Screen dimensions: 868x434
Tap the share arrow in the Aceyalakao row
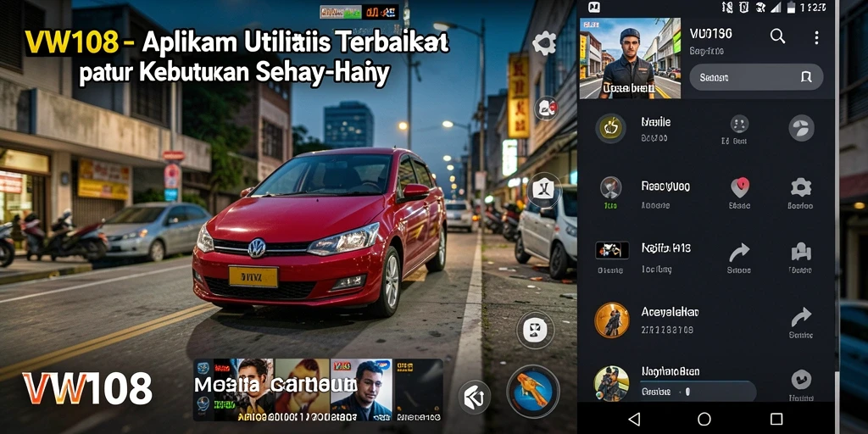pos(800,317)
